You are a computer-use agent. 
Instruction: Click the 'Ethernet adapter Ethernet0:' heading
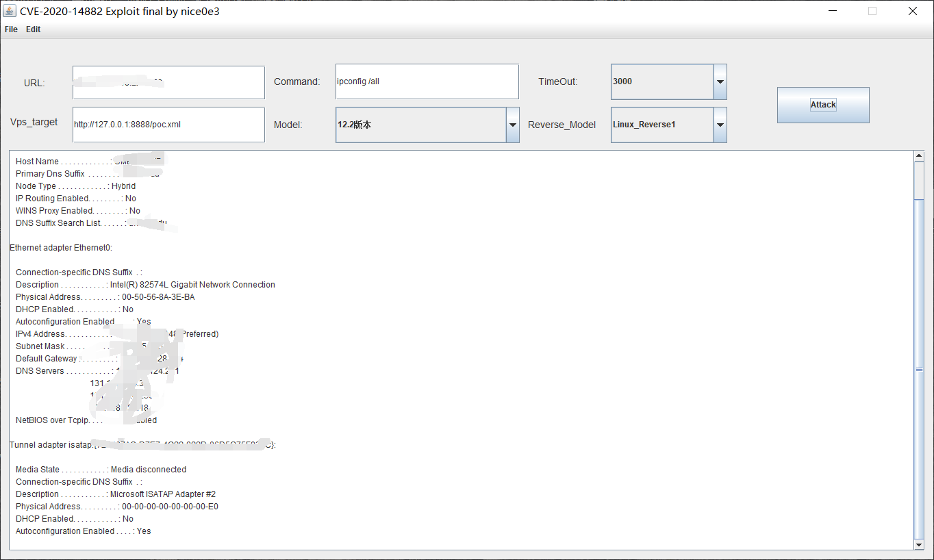point(61,248)
